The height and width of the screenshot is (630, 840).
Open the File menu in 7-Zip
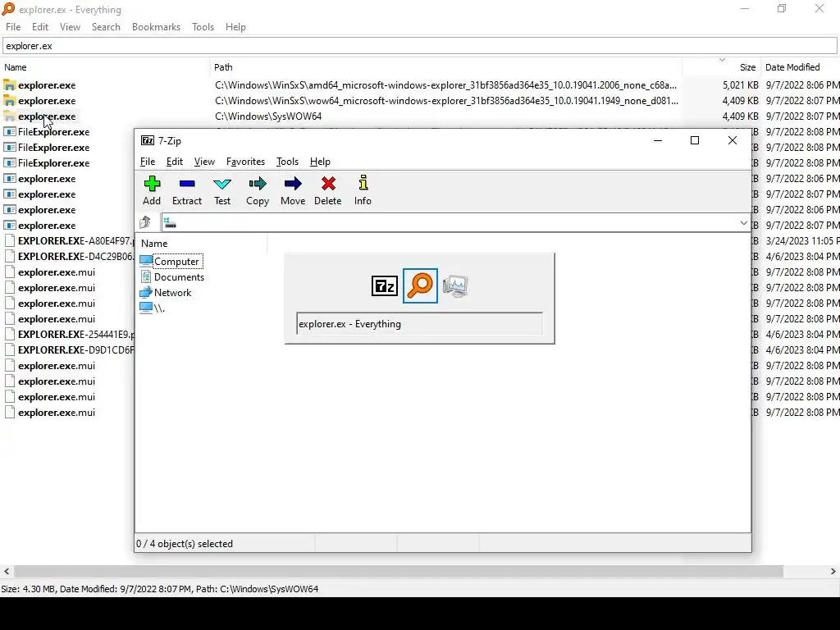pos(148,162)
